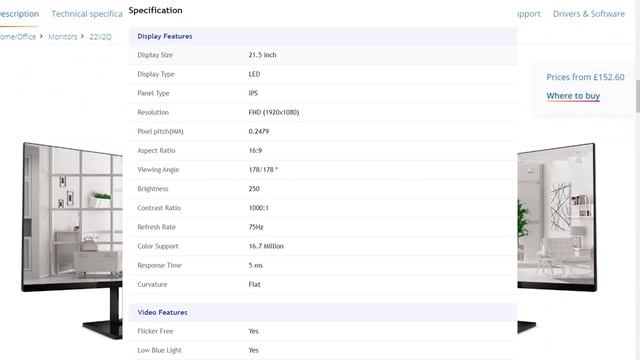Select the FHD (1920x1080) value
Image resolution: width=640 pixels, height=360 pixels.
[274, 113]
